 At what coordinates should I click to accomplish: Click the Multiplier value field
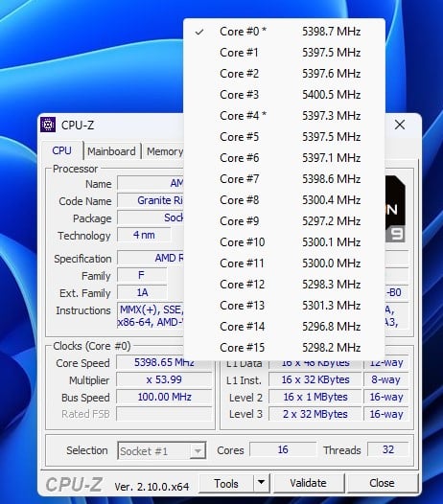[164, 379]
